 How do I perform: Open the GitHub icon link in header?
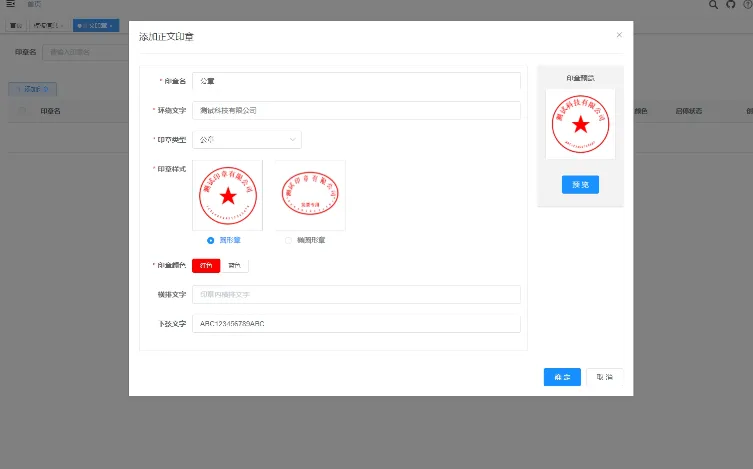(x=730, y=4)
